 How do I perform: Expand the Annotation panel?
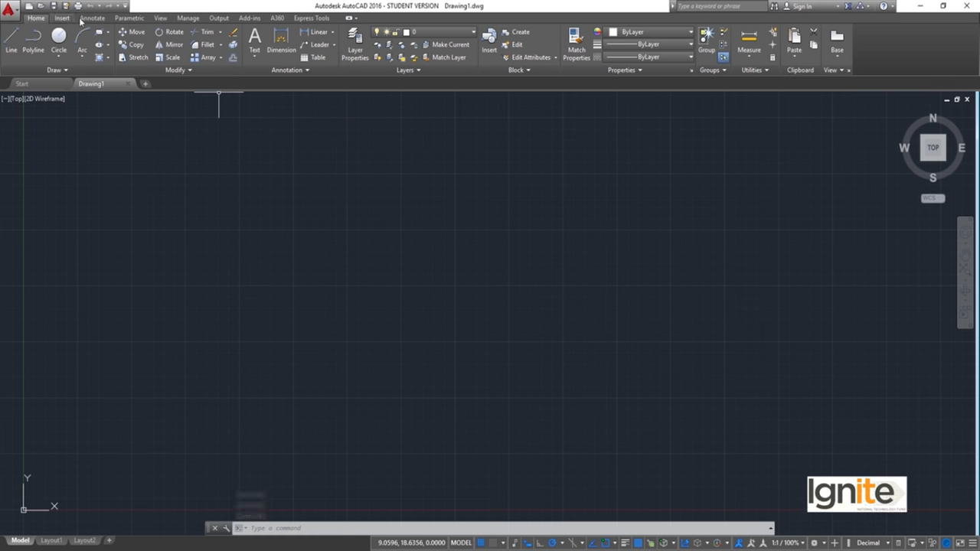[x=290, y=70]
